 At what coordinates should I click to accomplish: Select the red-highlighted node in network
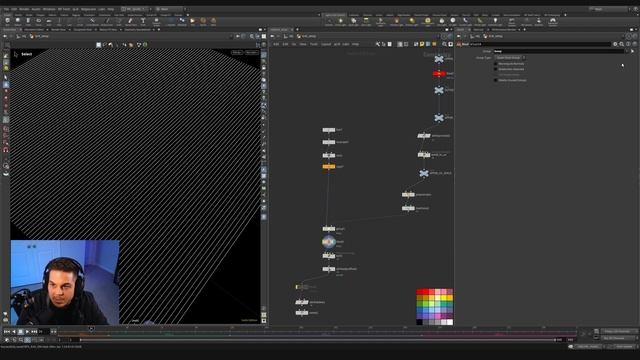click(439, 73)
